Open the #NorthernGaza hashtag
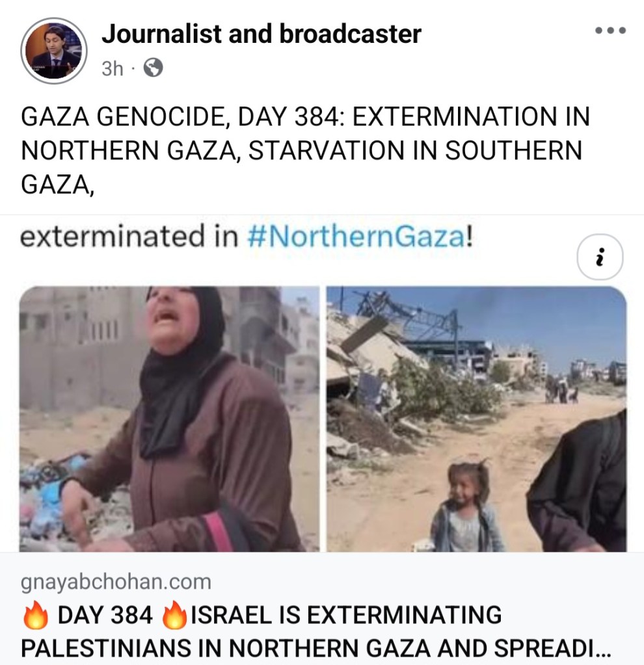This screenshot has height=665, width=644. [356, 237]
